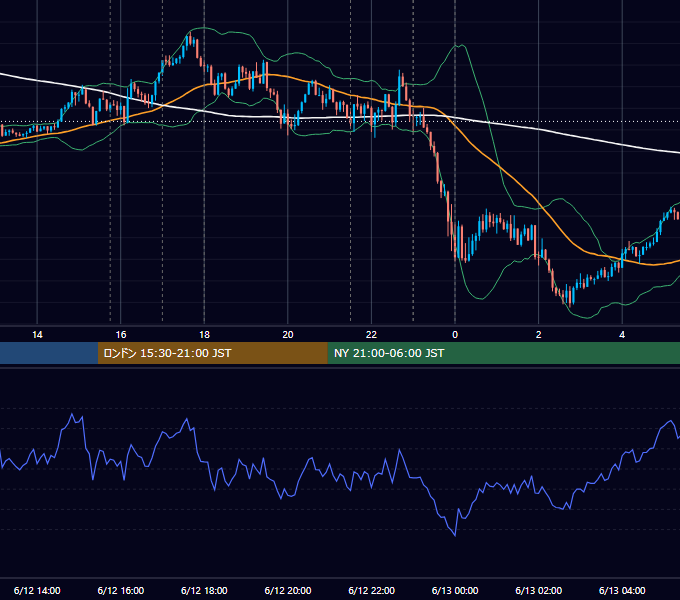Image resolution: width=680 pixels, height=600 pixels.
Task: Click the 22 hour label on the price axis
Action: click(x=371, y=335)
